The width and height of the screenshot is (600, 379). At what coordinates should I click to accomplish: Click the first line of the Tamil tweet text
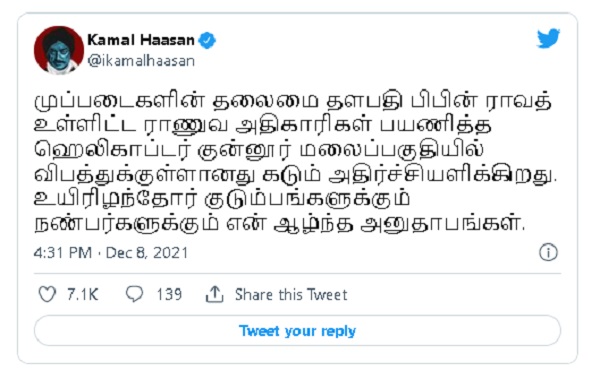pyautogui.click(x=293, y=101)
